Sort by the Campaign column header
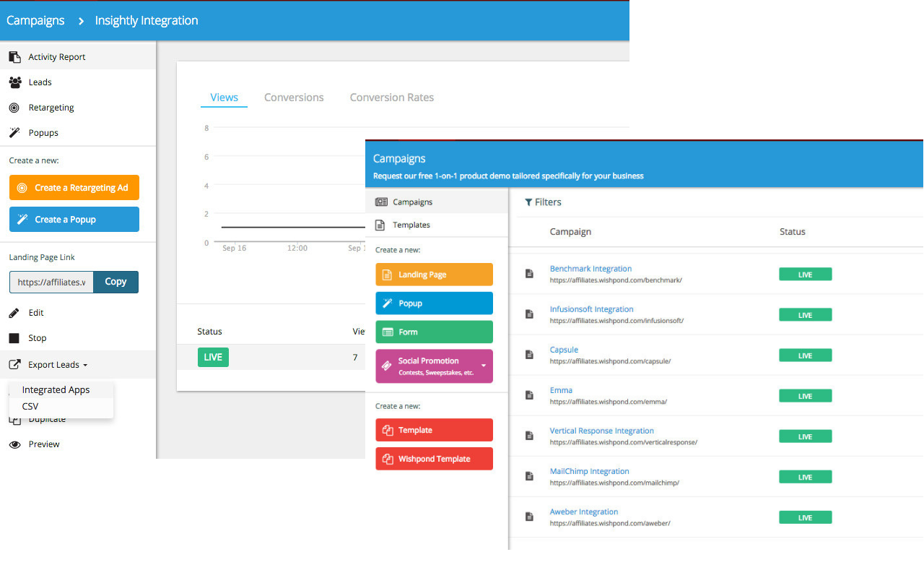The width and height of the screenshot is (924, 578). point(570,232)
